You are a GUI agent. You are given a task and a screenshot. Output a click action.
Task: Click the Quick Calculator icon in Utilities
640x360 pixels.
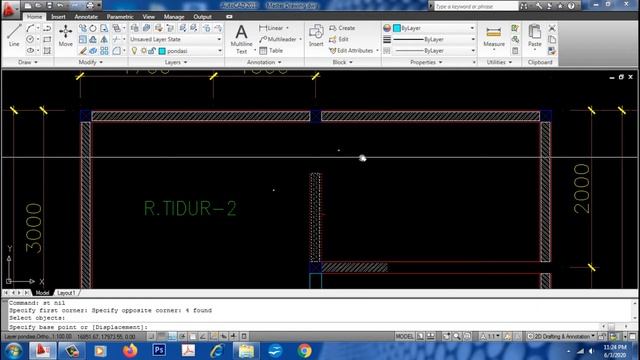pyautogui.click(x=515, y=51)
